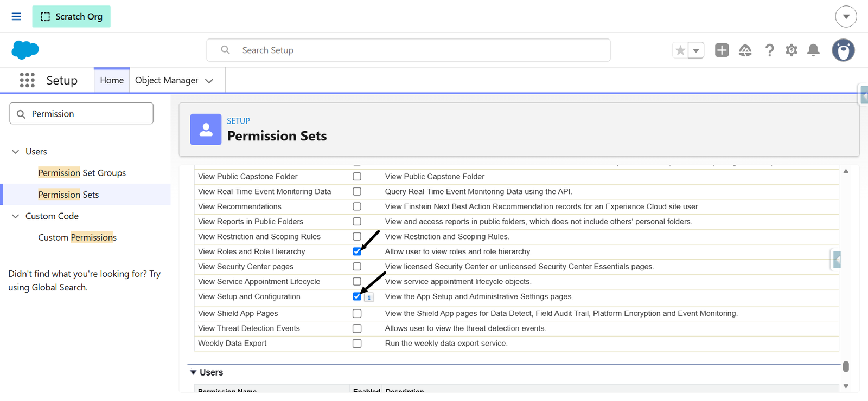Enable View Real-Time Event Monitoring Data checkbox
This screenshot has width=868, height=401.
357,191
